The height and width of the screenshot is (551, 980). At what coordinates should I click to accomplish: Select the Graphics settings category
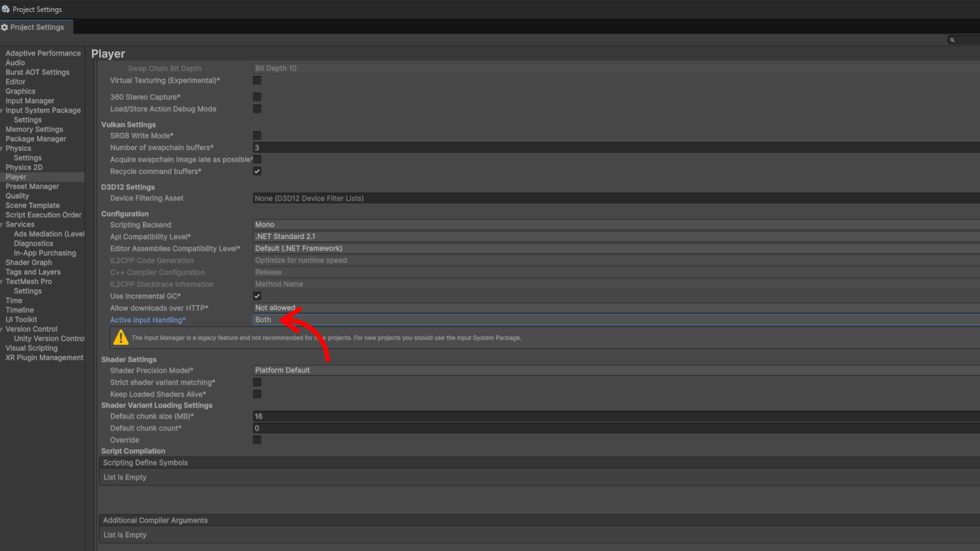(x=20, y=91)
